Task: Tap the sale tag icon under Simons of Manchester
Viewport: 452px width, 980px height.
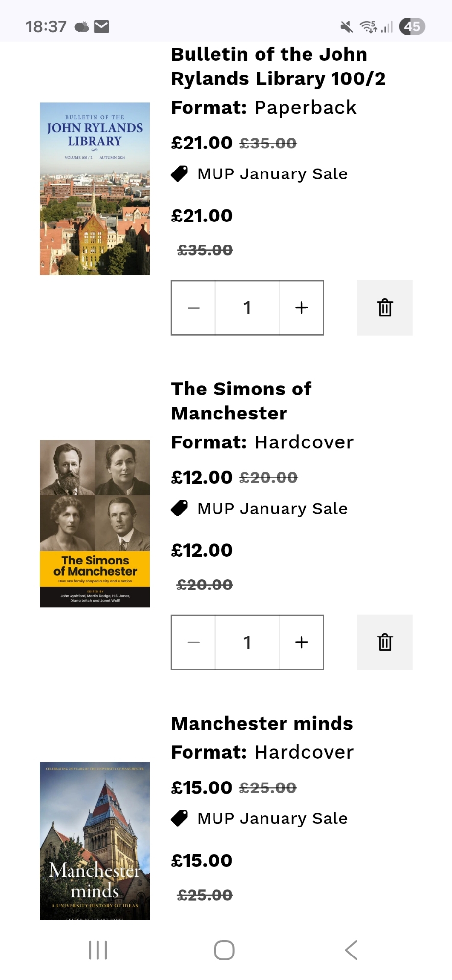Action: click(x=179, y=508)
